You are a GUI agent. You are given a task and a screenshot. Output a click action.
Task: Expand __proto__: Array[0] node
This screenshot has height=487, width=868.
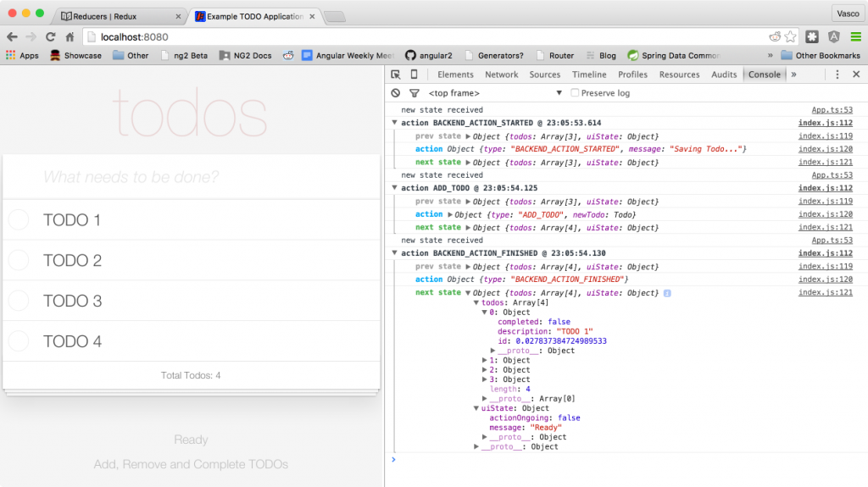(x=484, y=398)
